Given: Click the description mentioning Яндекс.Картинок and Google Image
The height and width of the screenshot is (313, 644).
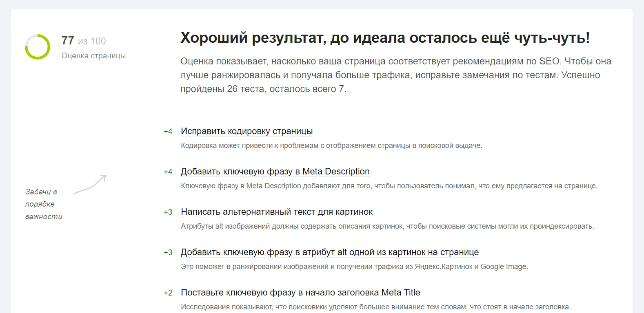Looking at the screenshot, I should pos(354,267).
